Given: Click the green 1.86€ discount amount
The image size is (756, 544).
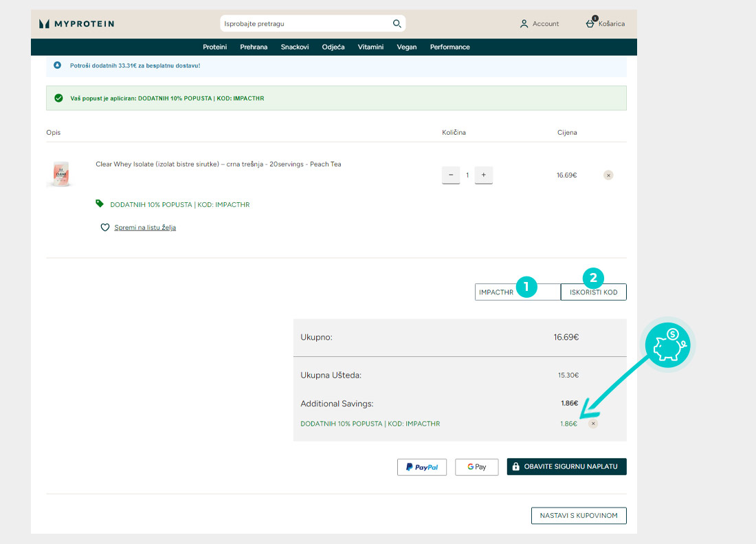Looking at the screenshot, I should (568, 424).
